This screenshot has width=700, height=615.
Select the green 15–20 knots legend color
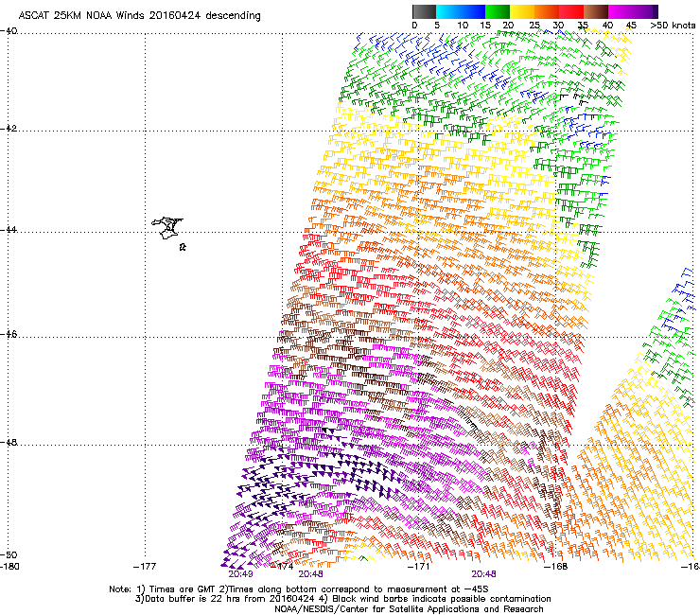click(x=498, y=11)
